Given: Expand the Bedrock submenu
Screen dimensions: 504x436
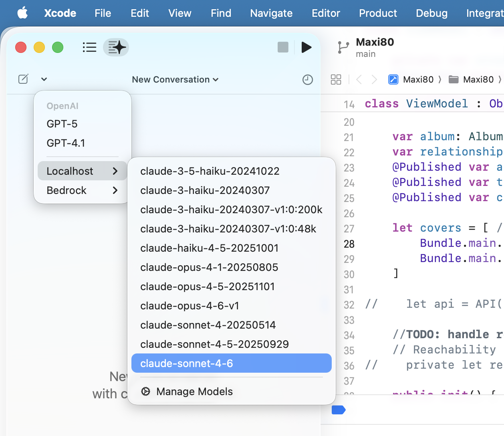Looking at the screenshot, I should pos(80,190).
